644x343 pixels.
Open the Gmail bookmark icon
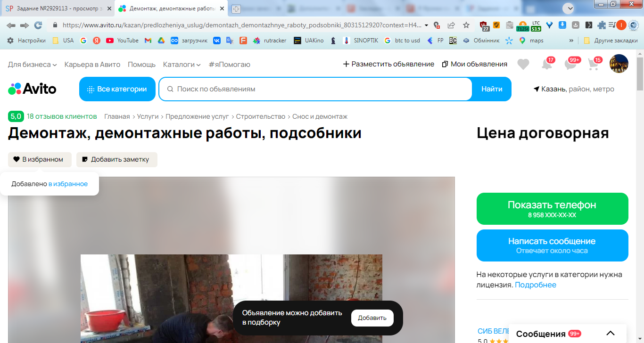click(x=148, y=41)
